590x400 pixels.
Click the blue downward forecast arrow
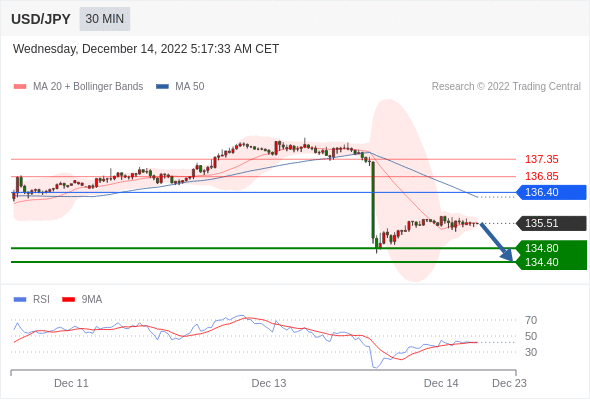coord(497,242)
